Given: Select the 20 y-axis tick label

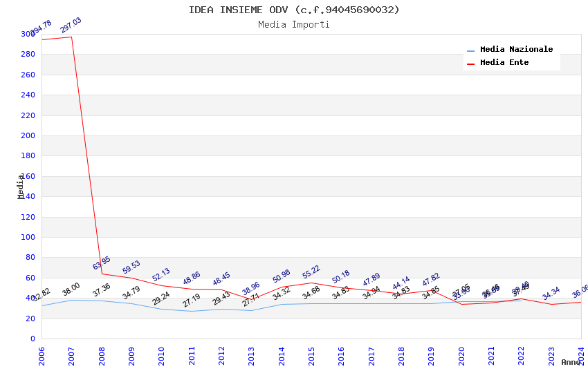Looking at the screenshot, I should pos(30,319).
